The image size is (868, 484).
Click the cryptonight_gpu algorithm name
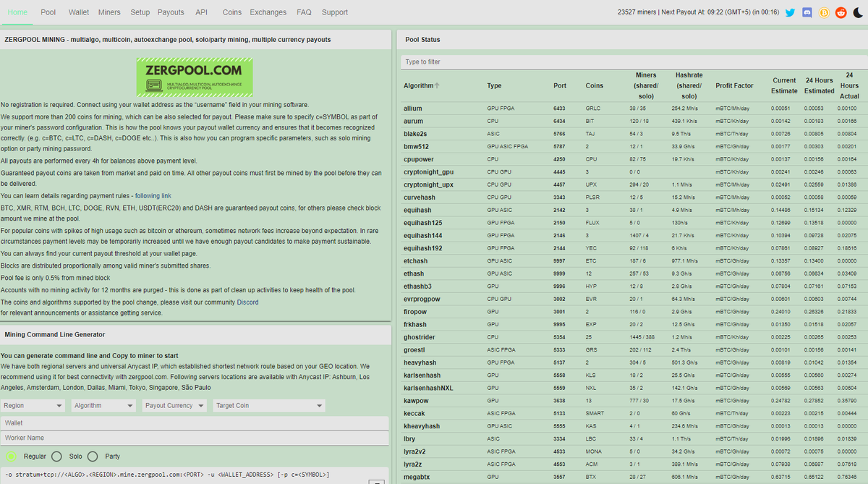[x=428, y=171]
